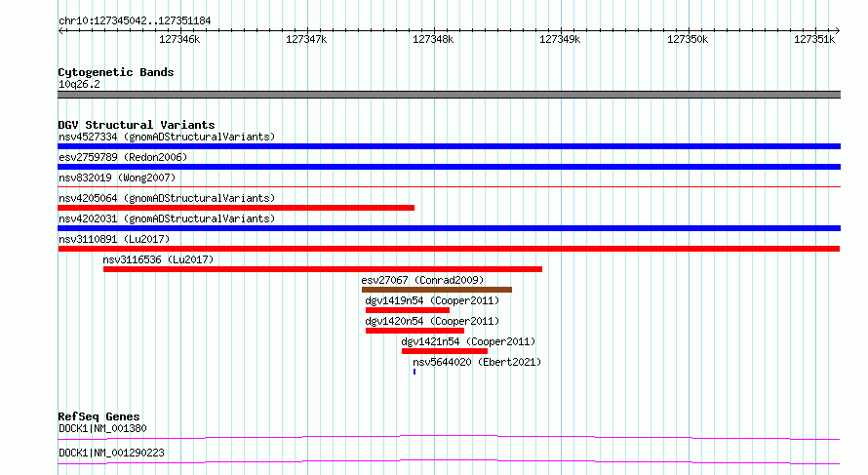The height and width of the screenshot is (475, 868).
Task: Click the gray 10q26.2 cytoband bar
Action: [x=449, y=95]
